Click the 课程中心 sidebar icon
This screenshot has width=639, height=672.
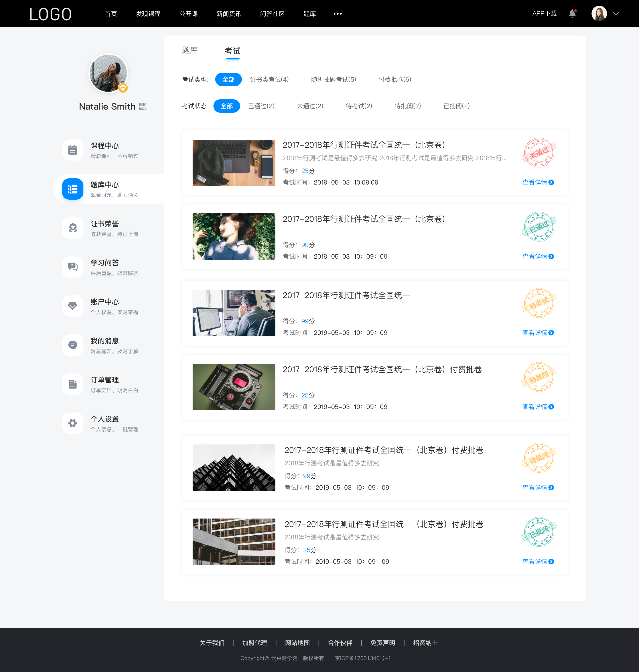pos(72,150)
